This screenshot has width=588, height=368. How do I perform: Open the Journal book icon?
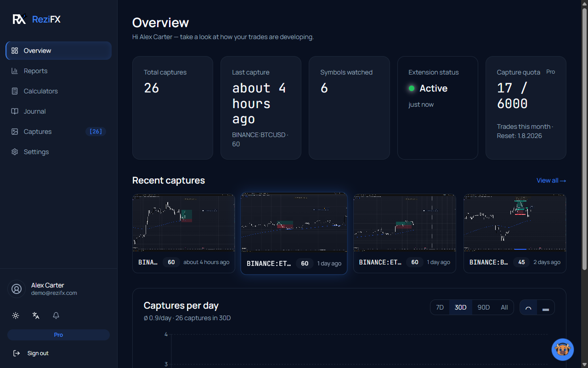tap(15, 111)
